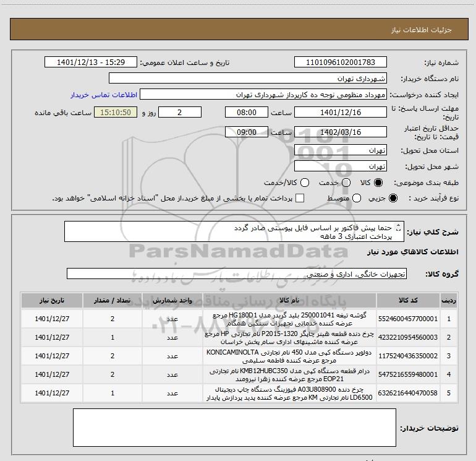This screenshot has width=476, height=461.
Task: Click the واحد شمارش column header
Action: tap(172, 301)
